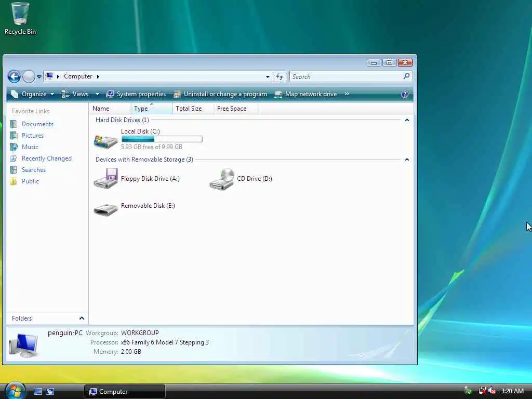Click the 3:20 AM clock
Image resolution: width=532 pixels, height=399 pixels.
point(512,391)
